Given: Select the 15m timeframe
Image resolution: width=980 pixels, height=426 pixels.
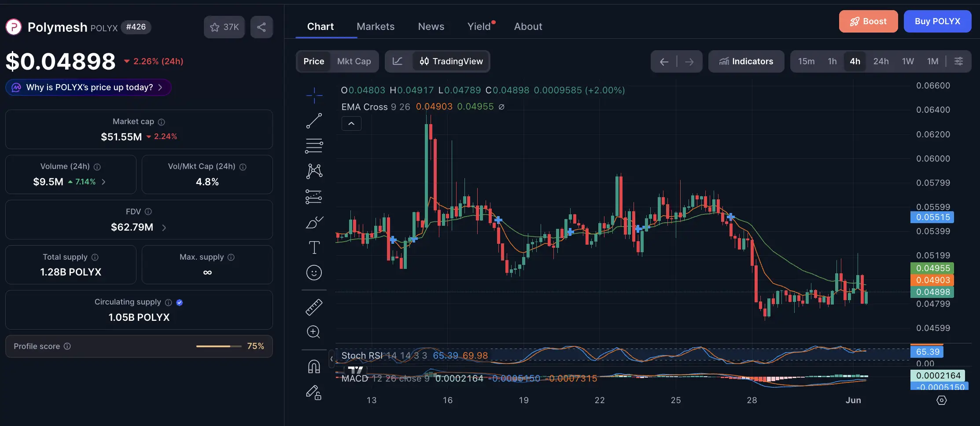Looking at the screenshot, I should [807, 61].
